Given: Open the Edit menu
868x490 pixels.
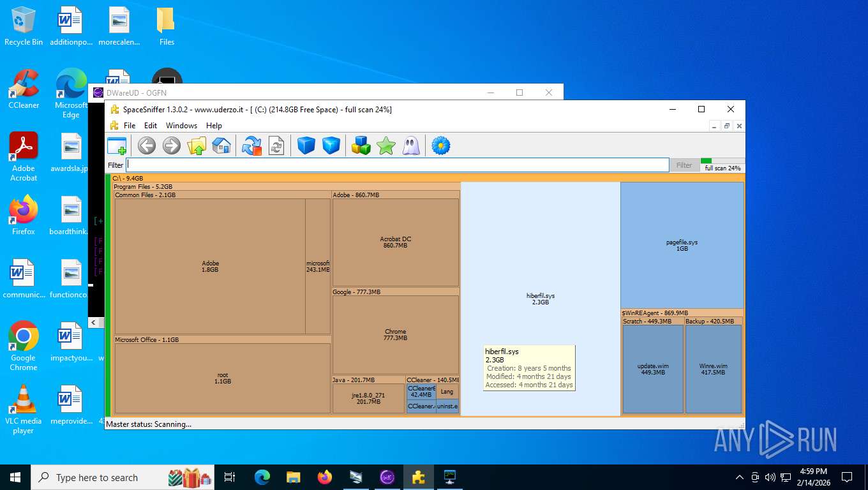Looking at the screenshot, I should 151,126.
